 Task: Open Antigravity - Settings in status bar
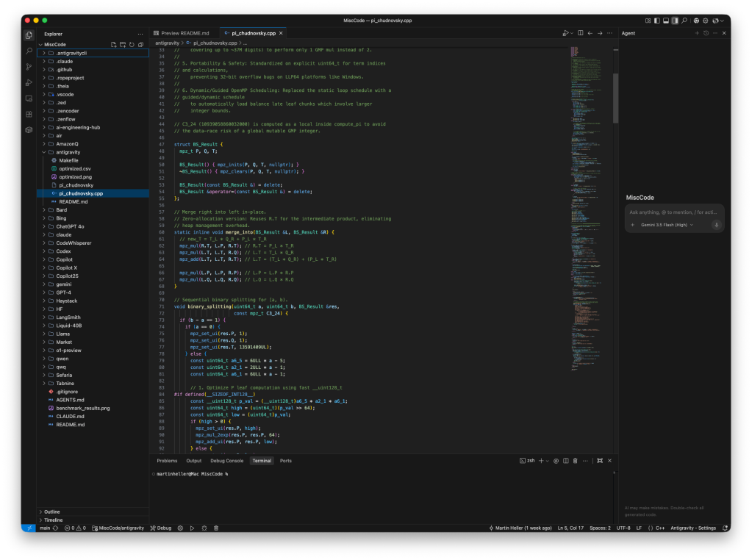point(693,528)
